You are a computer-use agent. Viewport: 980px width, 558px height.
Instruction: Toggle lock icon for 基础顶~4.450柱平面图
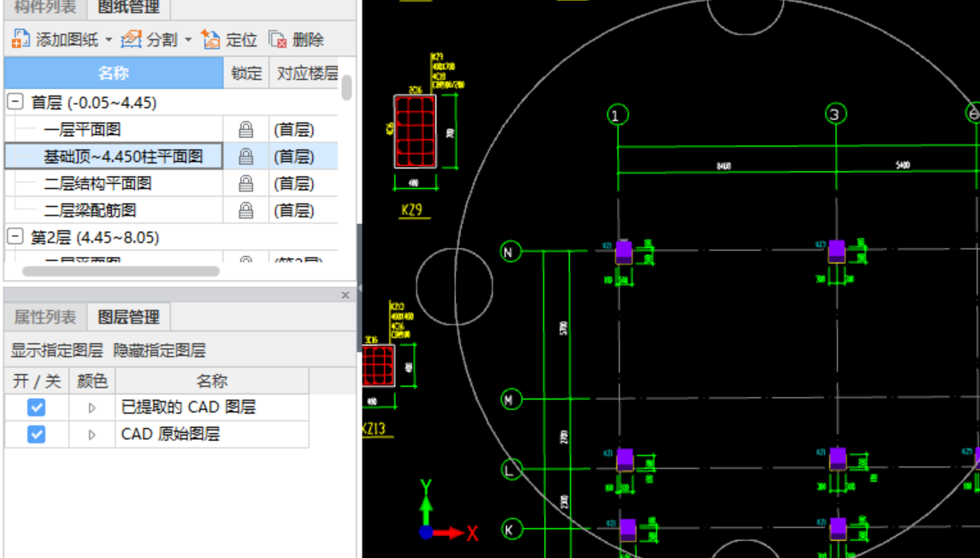pyautogui.click(x=246, y=157)
